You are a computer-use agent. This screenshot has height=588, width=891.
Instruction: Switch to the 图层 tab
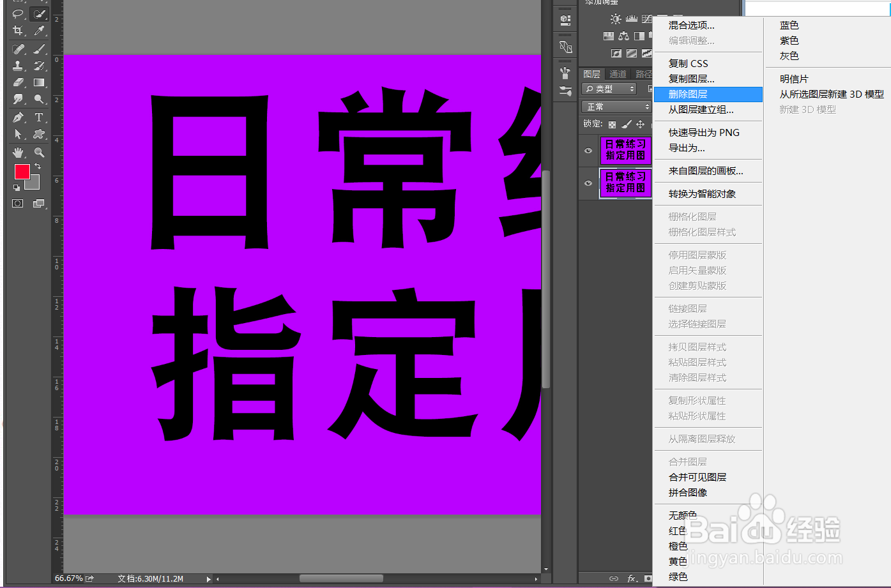[x=592, y=74]
